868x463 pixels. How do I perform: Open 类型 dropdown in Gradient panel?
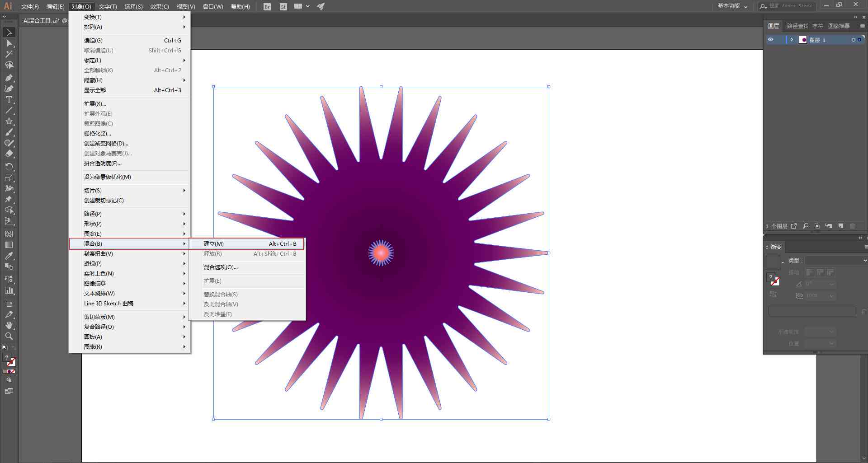click(836, 260)
